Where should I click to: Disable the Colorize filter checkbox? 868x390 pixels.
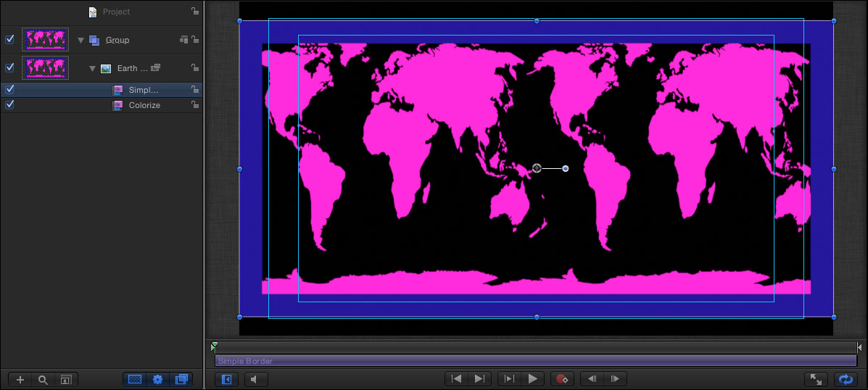coord(9,105)
